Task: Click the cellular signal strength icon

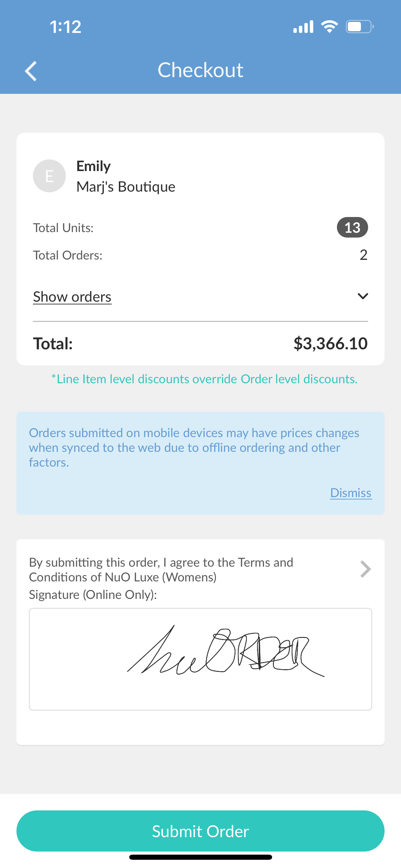Action: click(x=303, y=27)
